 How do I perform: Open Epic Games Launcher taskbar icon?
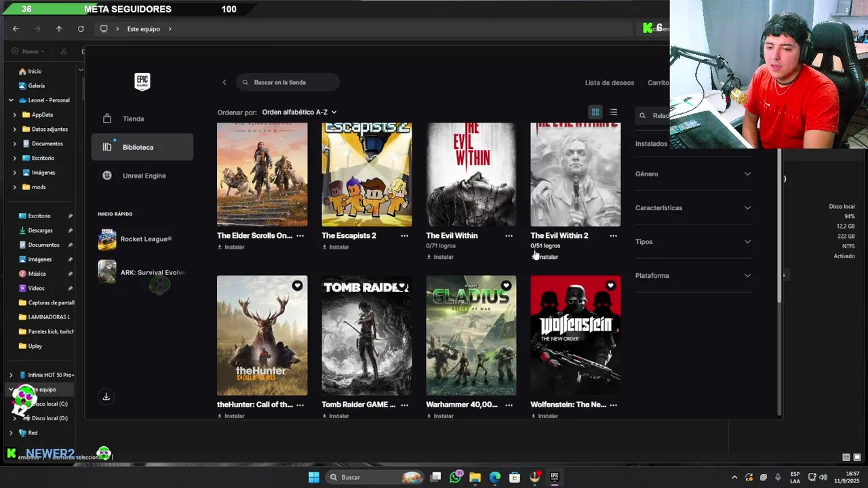(554, 477)
